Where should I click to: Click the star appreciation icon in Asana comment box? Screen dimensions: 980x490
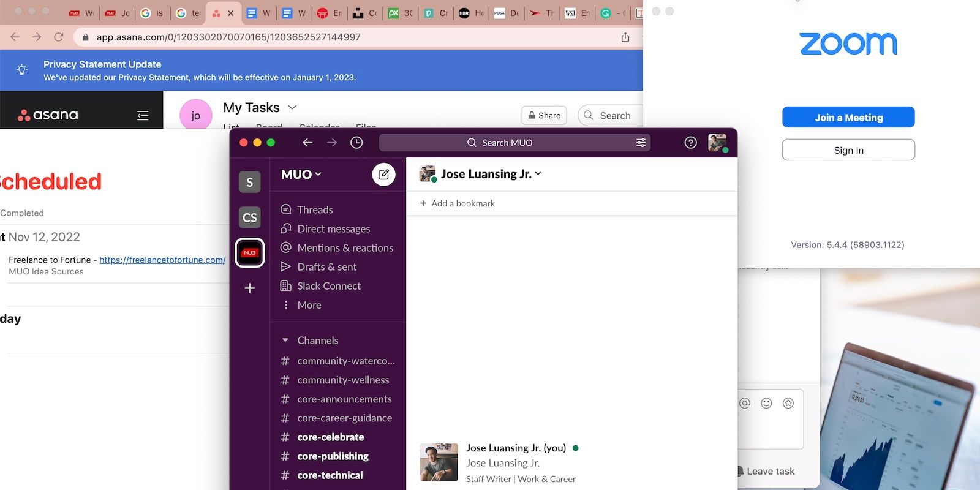(788, 403)
